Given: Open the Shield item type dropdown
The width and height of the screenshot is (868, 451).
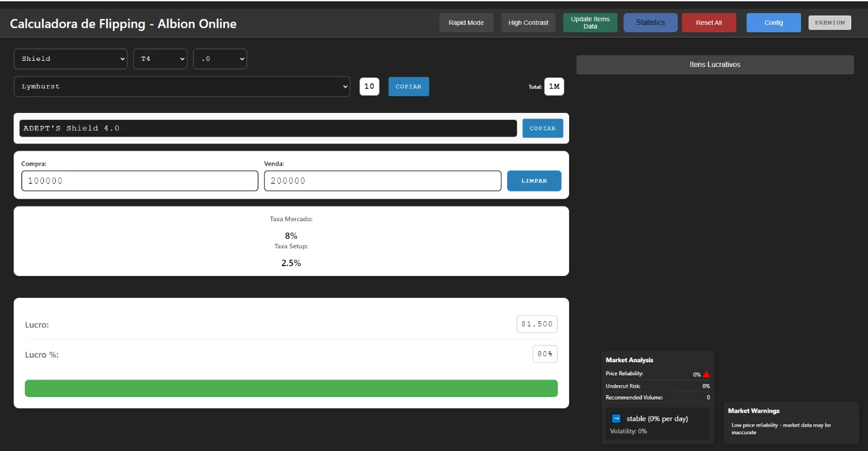Looking at the screenshot, I should tap(70, 59).
